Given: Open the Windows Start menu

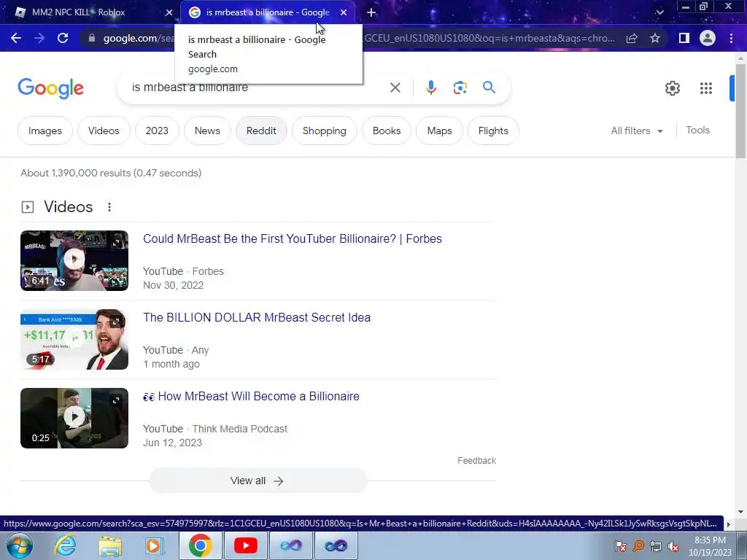Looking at the screenshot, I should (20, 545).
